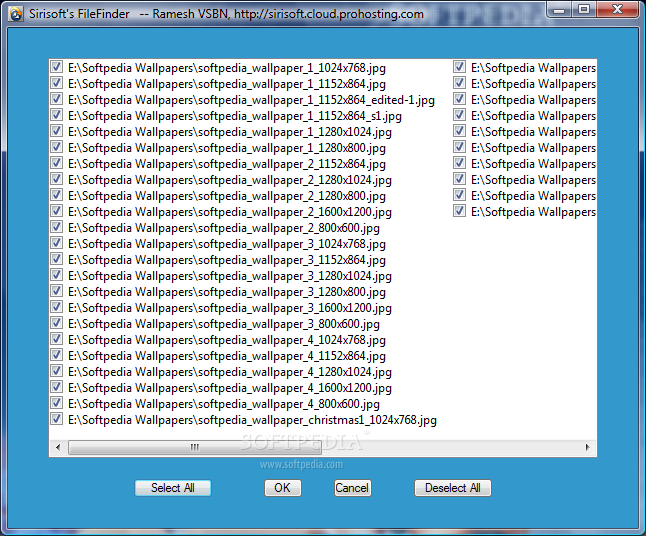The image size is (646, 536).
Task: Toggle softpedia_wallpaper_2_1280x1024.jpg checkbox
Action: pyautogui.click(x=56, y=179)
